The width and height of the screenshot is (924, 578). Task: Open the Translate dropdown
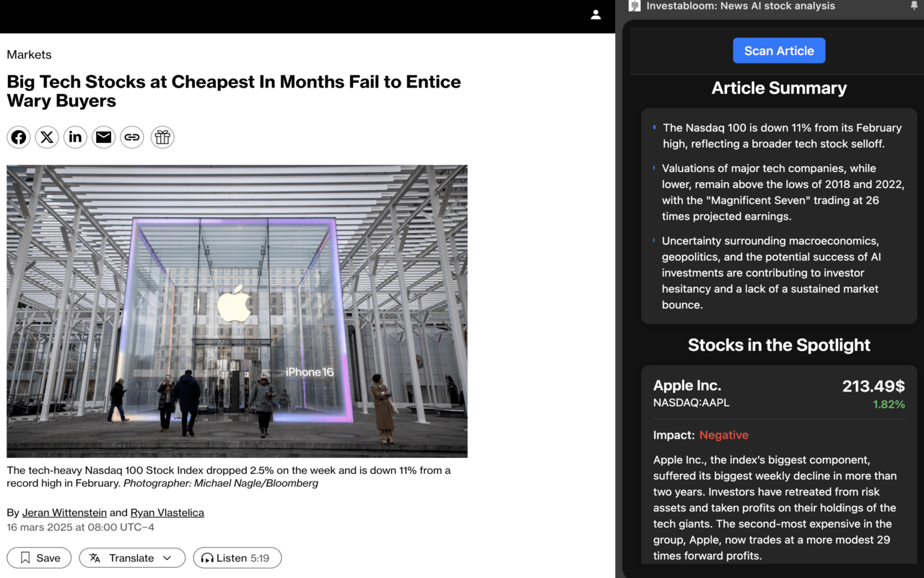point(132,558)
